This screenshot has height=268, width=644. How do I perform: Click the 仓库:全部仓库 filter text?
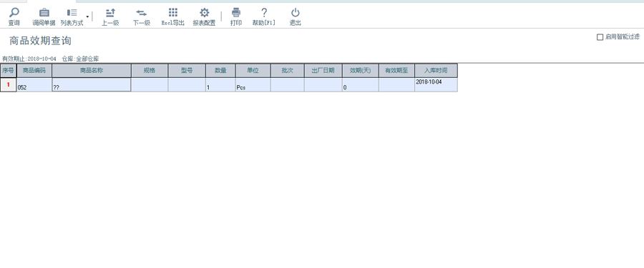click(80, 59)
